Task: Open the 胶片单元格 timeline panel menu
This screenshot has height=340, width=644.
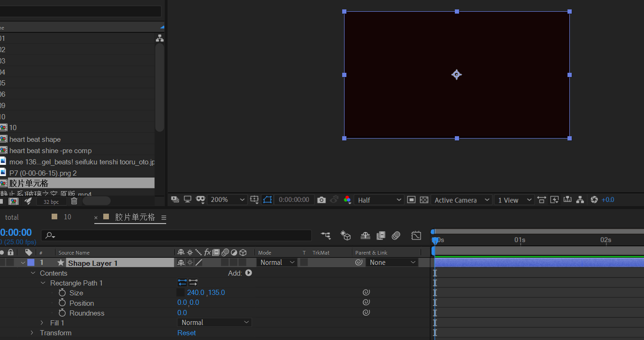Action: point(164,217)
